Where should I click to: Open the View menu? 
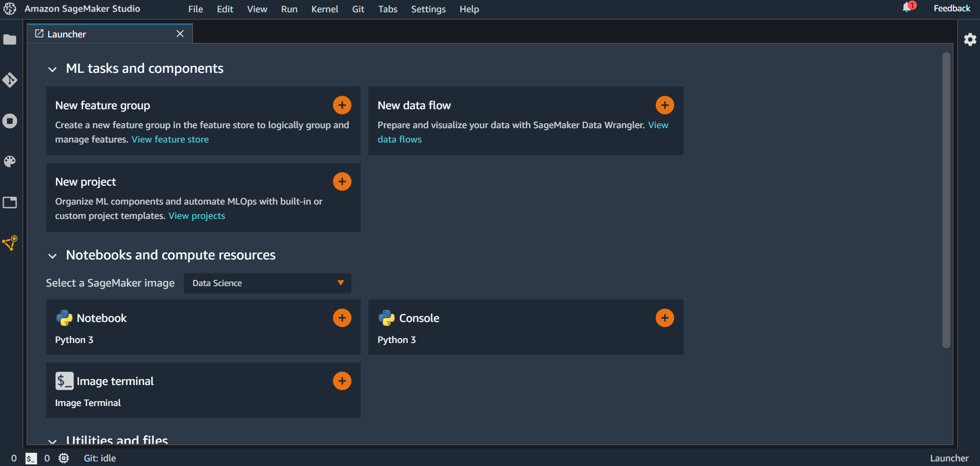coord(257,9)
